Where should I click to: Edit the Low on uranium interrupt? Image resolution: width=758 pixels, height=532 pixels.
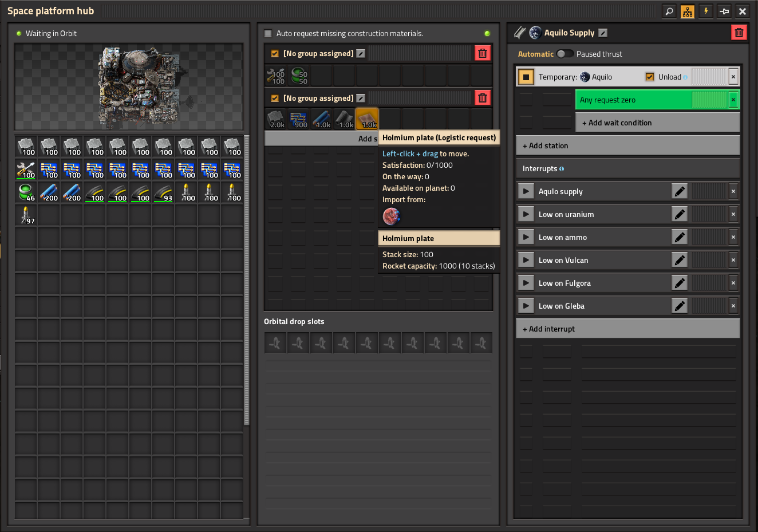click(x=680, y=214)
